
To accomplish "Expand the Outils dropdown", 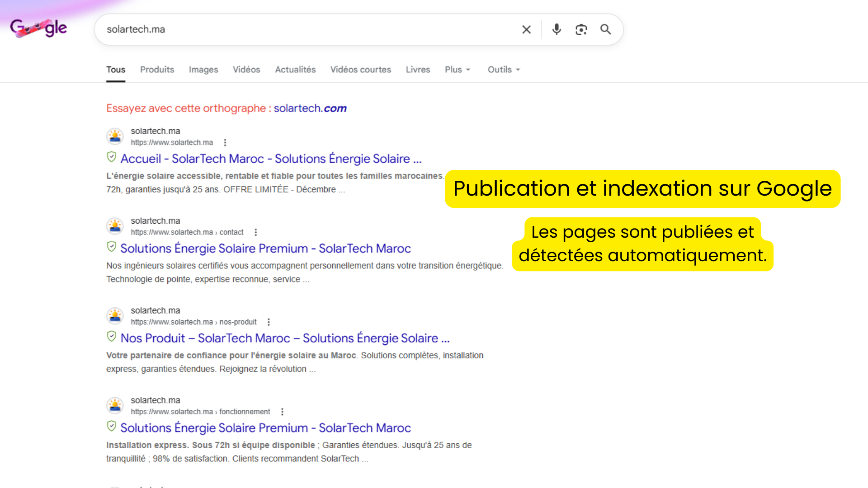I will point(504,70).
